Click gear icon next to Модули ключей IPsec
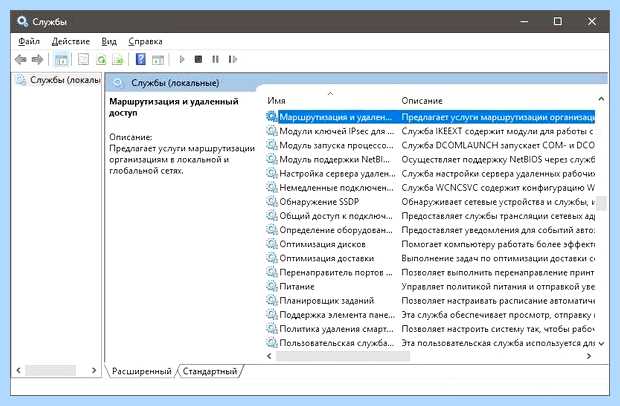This screenshot has height=406, width=620. click(x=272, y=131)
